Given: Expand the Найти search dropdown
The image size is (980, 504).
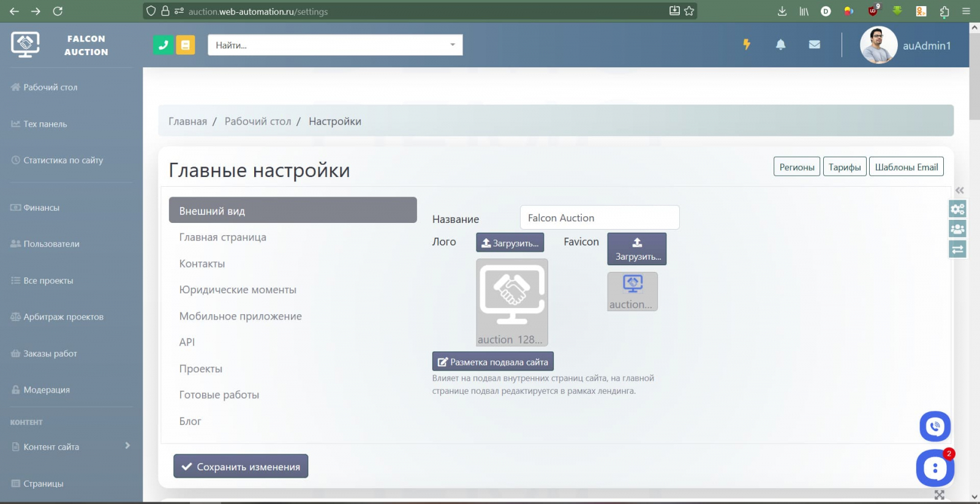Looking at the screenshot, I should click(x=452, y=45).
